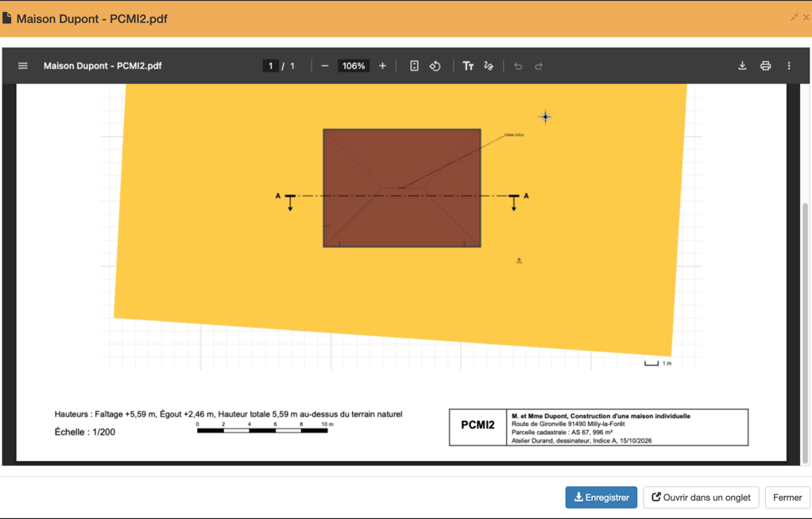Click the fit to page icon
The image size is (812, 519).
point(414,66)
